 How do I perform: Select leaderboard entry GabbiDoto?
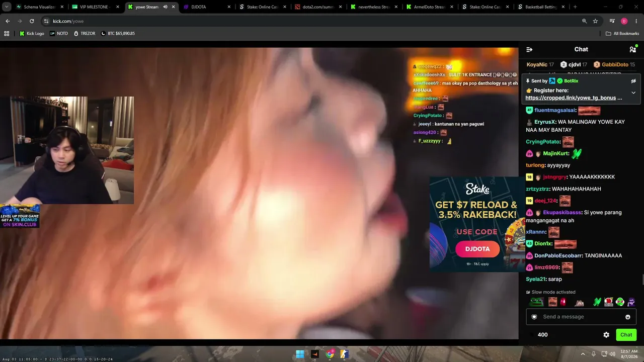(615, 65)
